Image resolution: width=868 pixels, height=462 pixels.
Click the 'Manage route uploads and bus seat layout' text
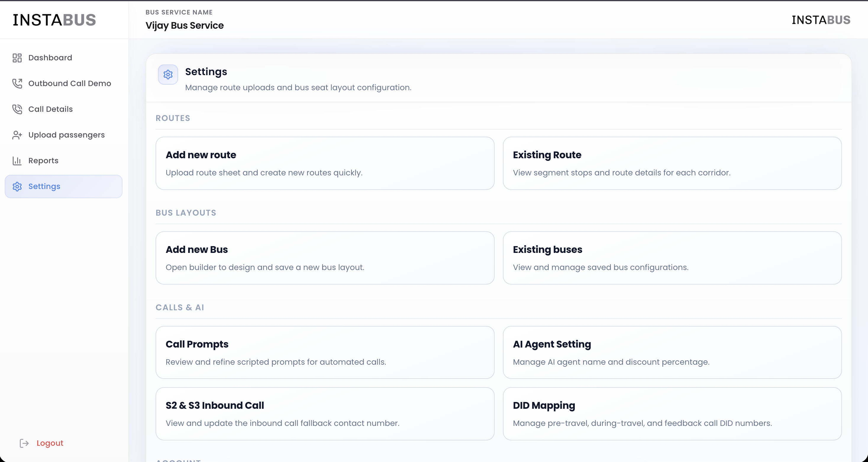tap(298, 88)
